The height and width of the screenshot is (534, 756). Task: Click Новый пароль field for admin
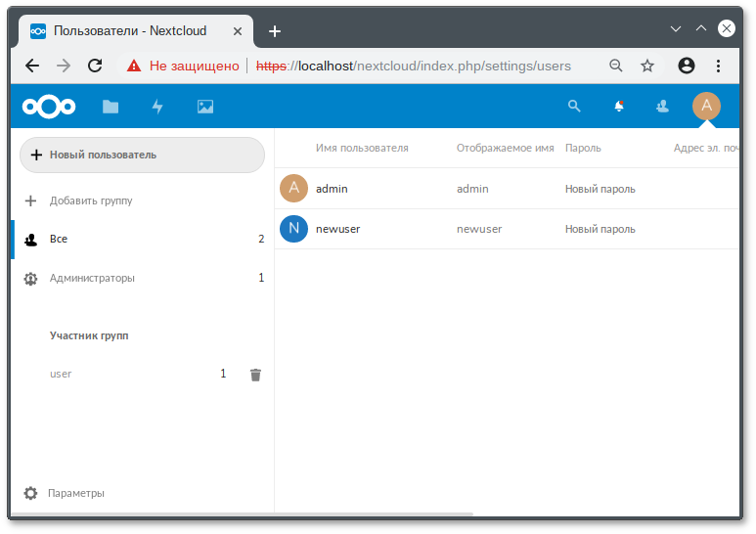click(600, 189)
